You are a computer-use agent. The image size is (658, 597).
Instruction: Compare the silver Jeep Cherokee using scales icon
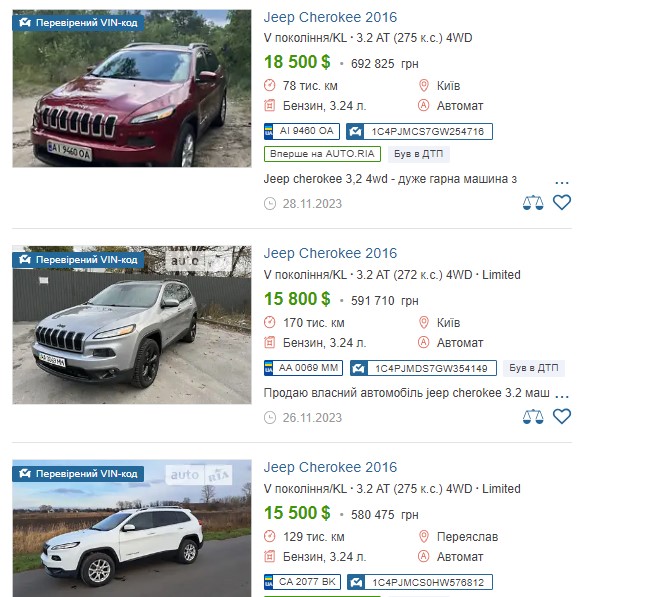coord(533,417)
